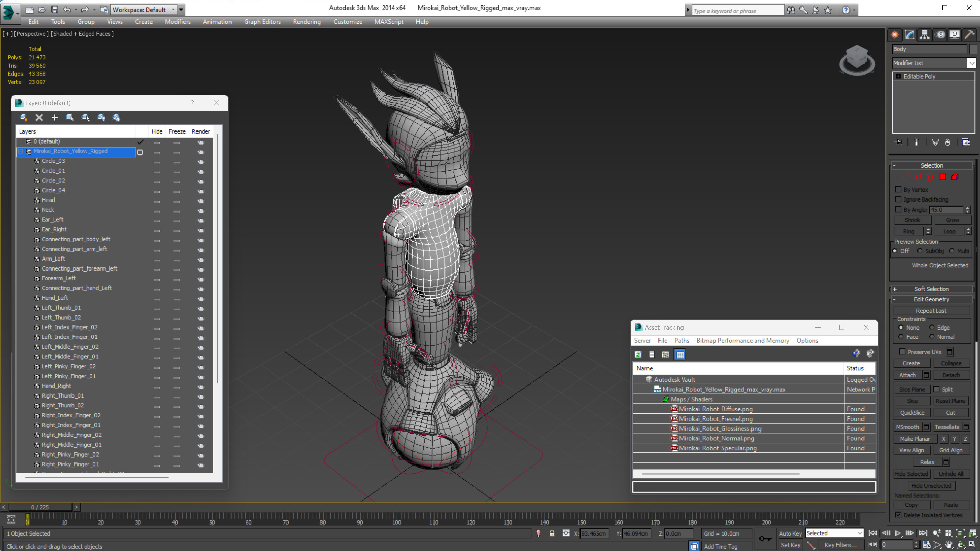
Task: Open Configure Modifier Sets
Action: tap(966, 142)
